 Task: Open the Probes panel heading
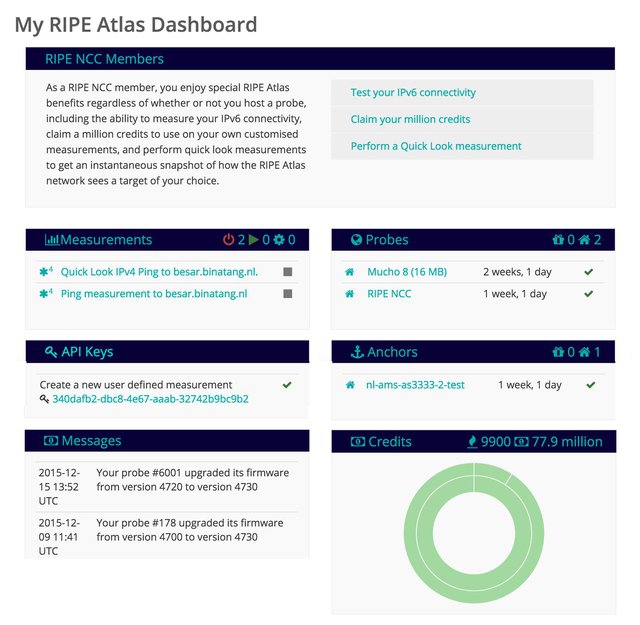click(x=387, y=240)
